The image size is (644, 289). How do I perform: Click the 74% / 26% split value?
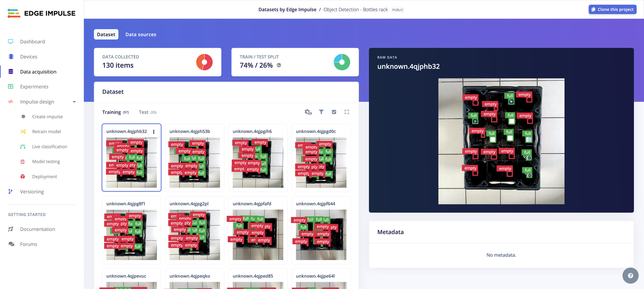[256, 65]
